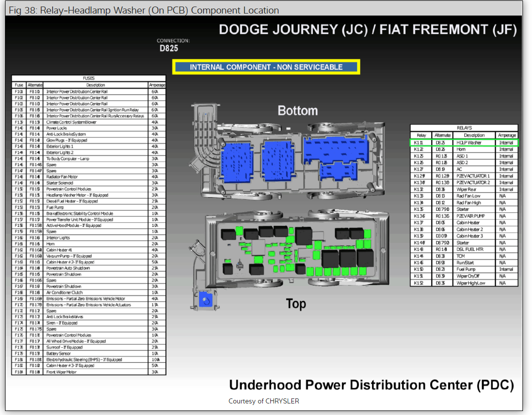Select the relay row 'ASD 2'
The width and height of the screenshot is (532, 415).
(x=464, y=163)
